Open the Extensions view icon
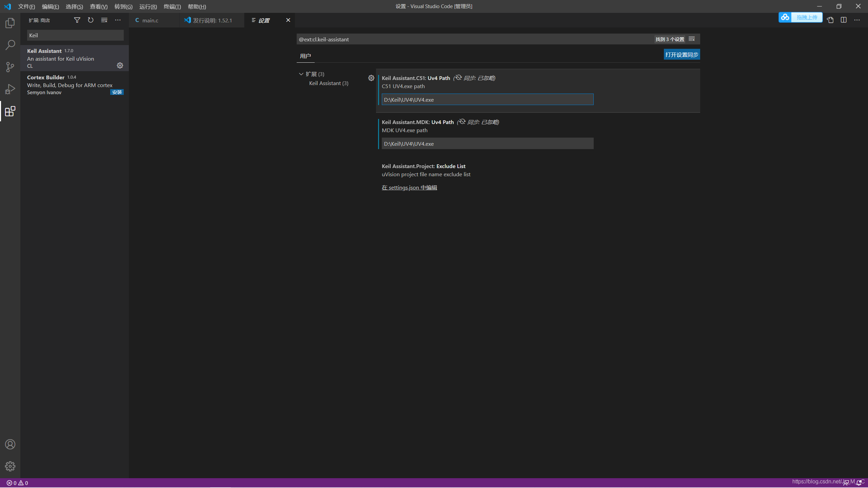Image resolution: width=868 pixels, height=488 pixels. click(10, 111)
